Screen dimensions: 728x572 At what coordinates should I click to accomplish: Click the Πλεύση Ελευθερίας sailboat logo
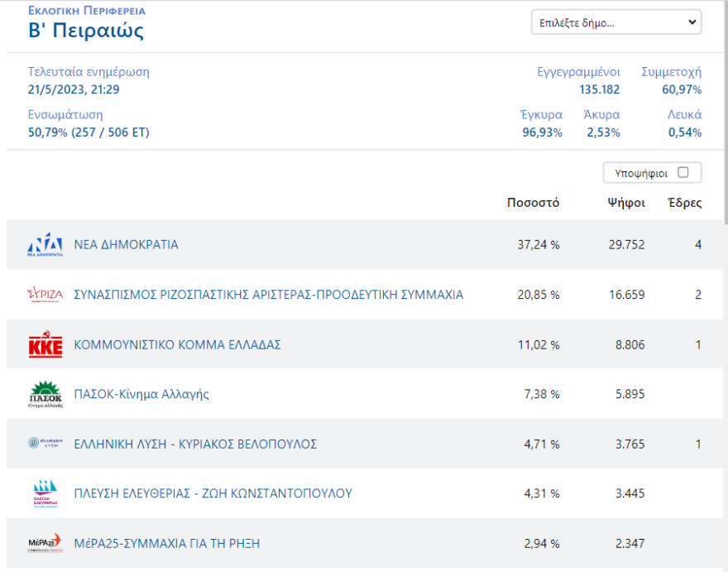tap(45, 493)
